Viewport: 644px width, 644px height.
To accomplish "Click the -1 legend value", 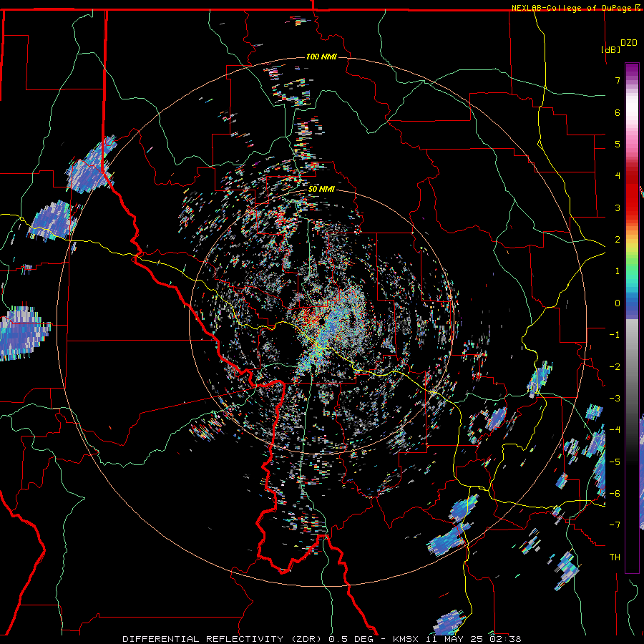I will 615,335.
